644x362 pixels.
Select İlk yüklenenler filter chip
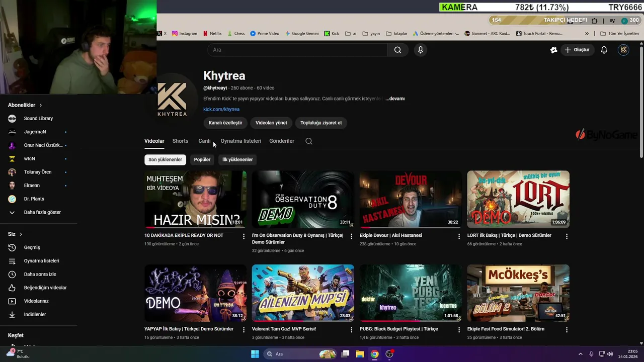coord(237,160)
